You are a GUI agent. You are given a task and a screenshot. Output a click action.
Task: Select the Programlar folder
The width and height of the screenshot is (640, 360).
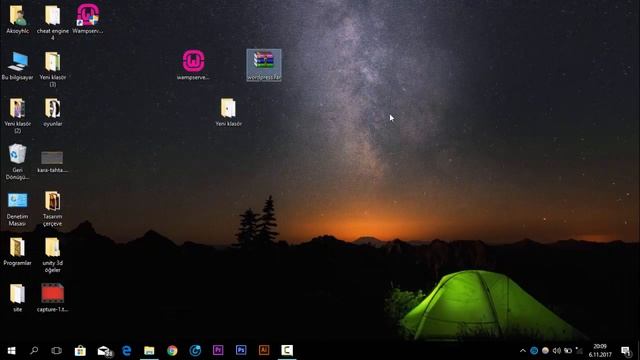click(x=18, y=251)
